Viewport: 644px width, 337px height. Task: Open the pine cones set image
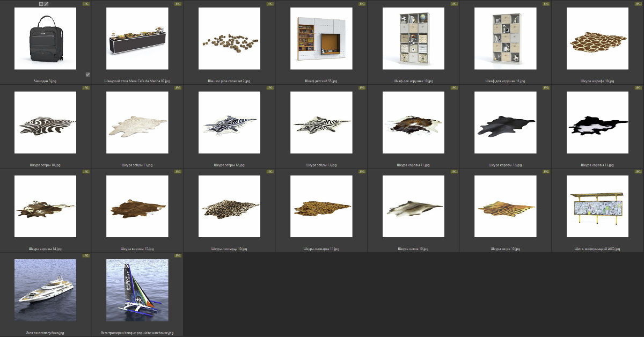pos(229,39)
